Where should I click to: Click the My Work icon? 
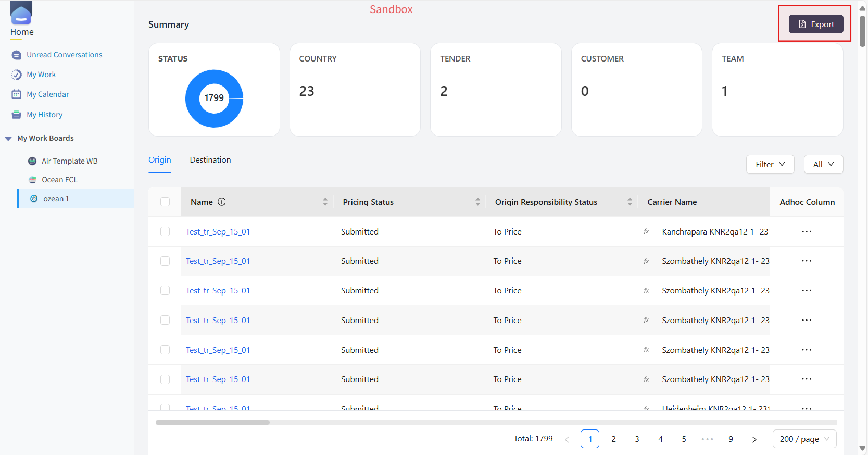click(x=17, y=75)
